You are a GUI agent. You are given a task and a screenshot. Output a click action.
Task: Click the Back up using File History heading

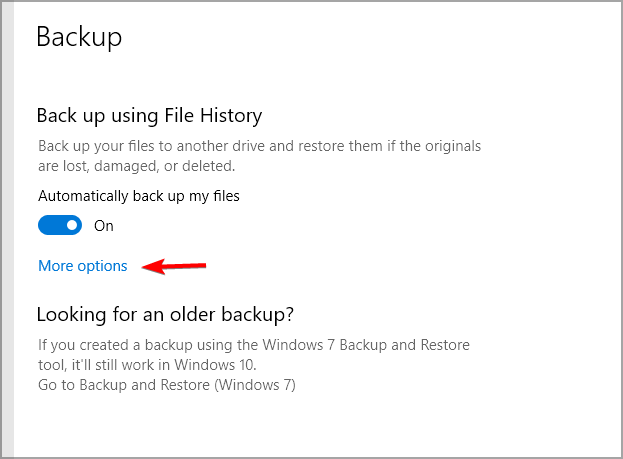click(x=149, y=116)
